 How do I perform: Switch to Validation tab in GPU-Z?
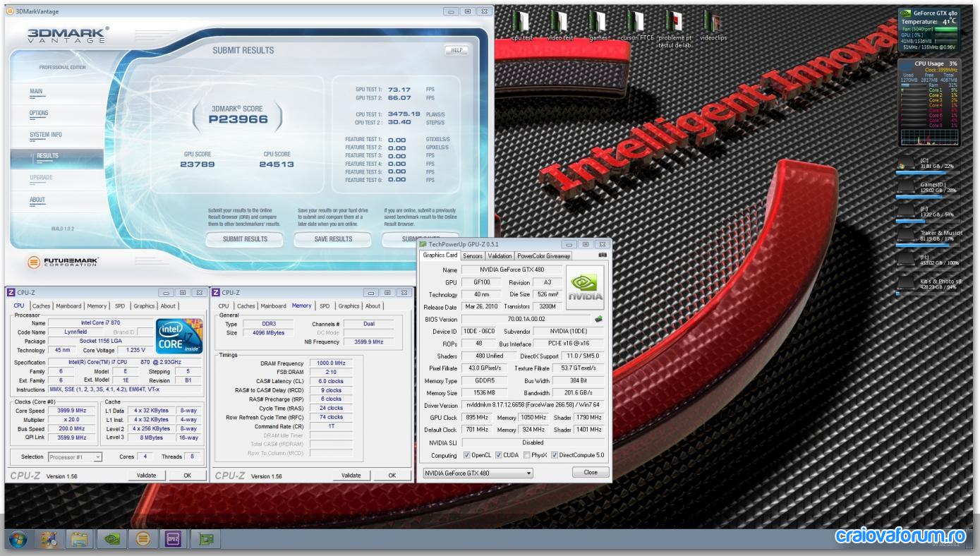pos(500,256)
